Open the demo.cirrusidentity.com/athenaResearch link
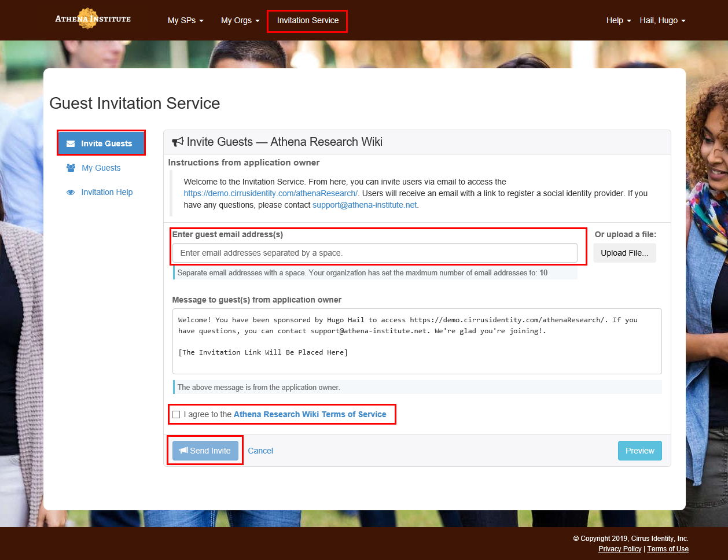 click(x=271, y=193)
